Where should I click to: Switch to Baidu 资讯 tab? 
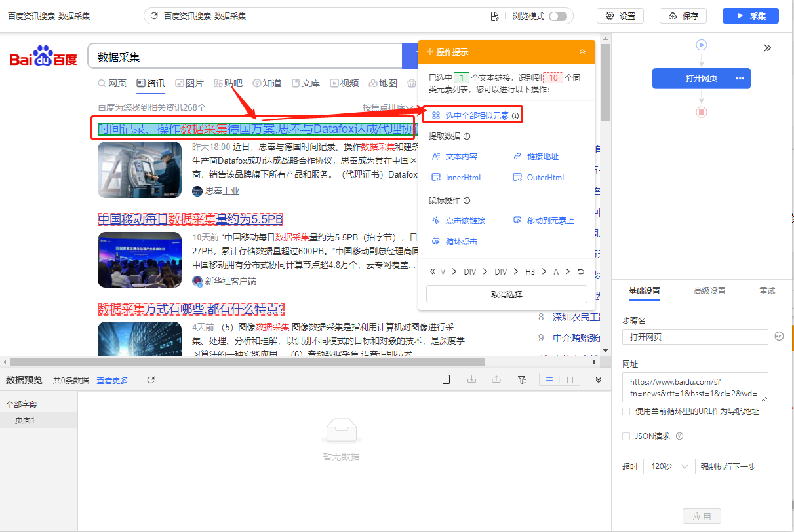pos(151,83)
